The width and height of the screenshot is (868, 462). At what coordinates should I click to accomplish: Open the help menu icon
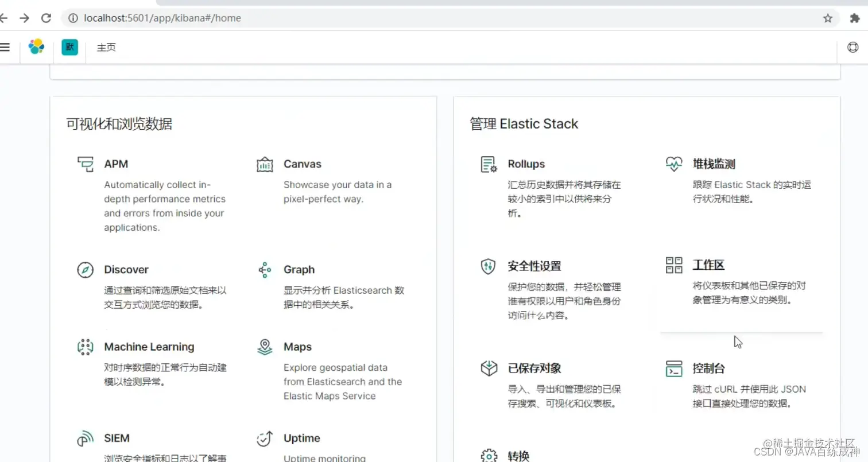(852, 47)
